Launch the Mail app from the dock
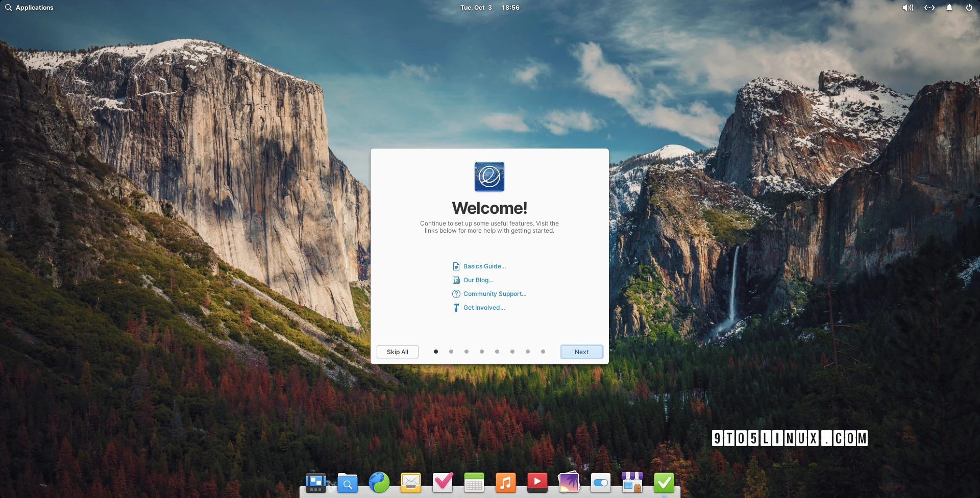The width and height of the screenshot is (980, 498). [x=410, y=482]
